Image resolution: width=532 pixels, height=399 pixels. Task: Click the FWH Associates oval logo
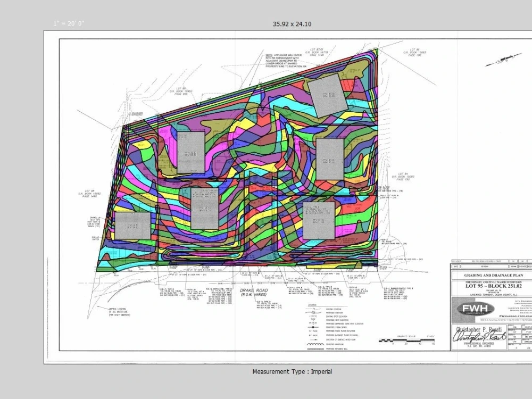[x=475, y=309]
